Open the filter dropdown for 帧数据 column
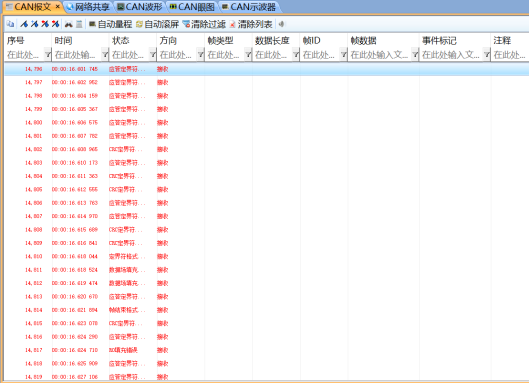Viewport: 529px width, 383px height. pyautogui.click(x=415, y=54)
